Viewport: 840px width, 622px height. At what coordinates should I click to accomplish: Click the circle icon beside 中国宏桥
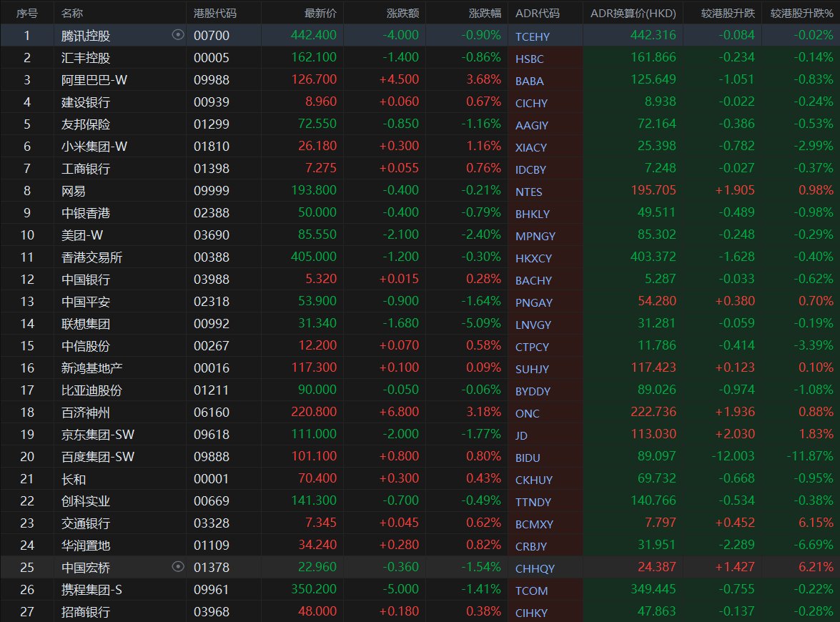point(178,567)
